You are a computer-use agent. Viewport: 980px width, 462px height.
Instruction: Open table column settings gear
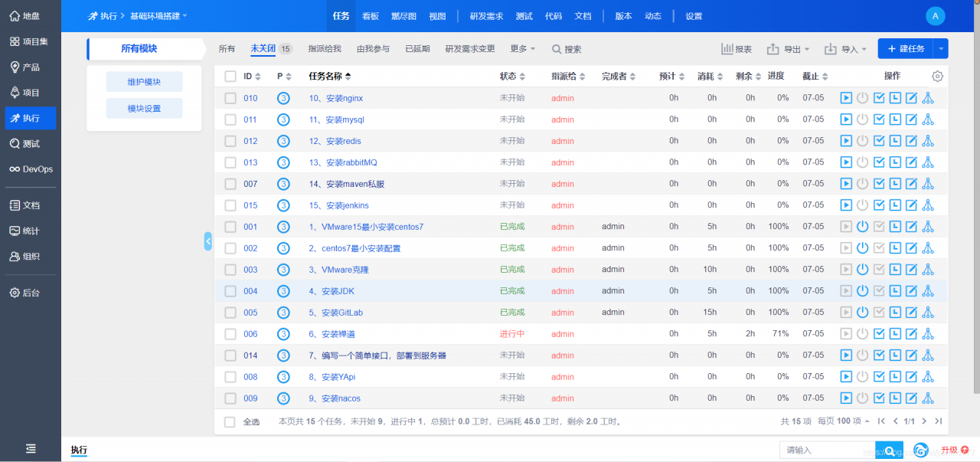tap(938, 77)
